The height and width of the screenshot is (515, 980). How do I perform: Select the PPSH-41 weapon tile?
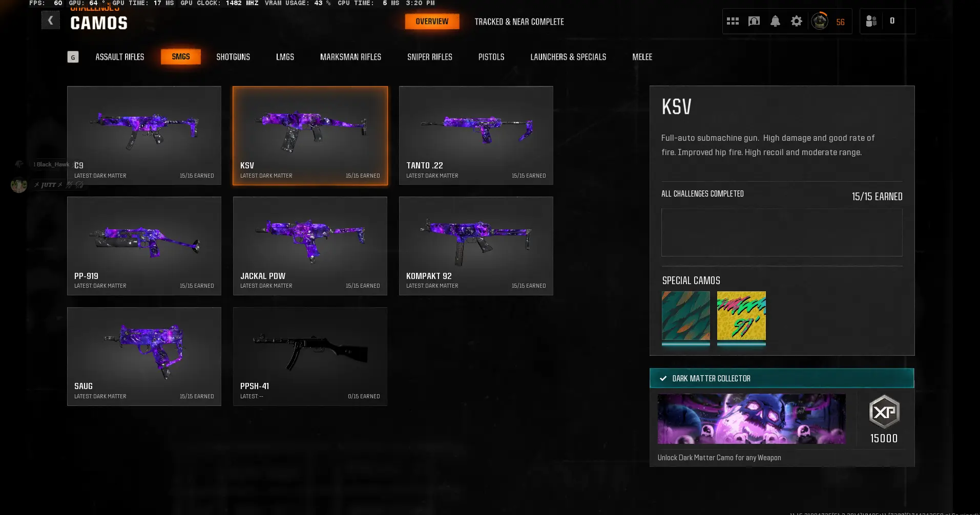coord(310,356)
